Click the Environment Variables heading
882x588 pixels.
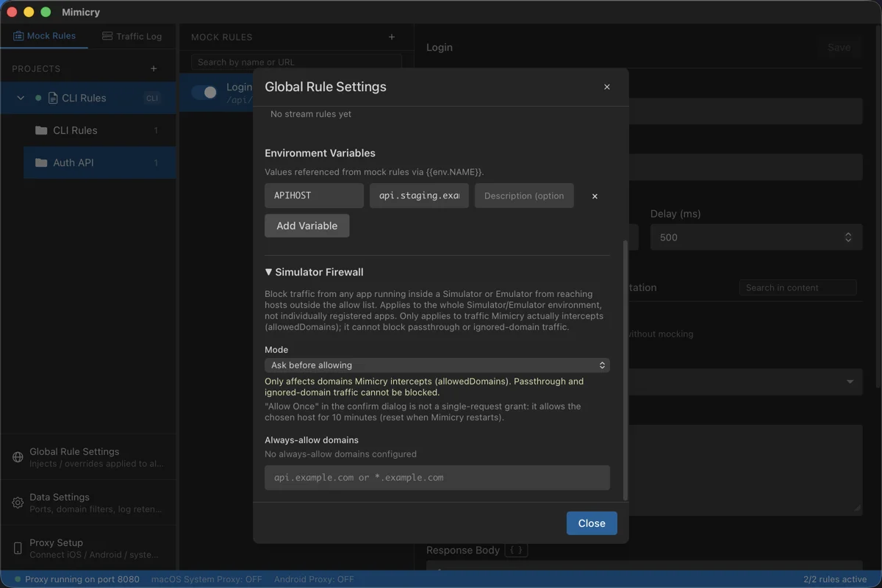tap(320, 153)
